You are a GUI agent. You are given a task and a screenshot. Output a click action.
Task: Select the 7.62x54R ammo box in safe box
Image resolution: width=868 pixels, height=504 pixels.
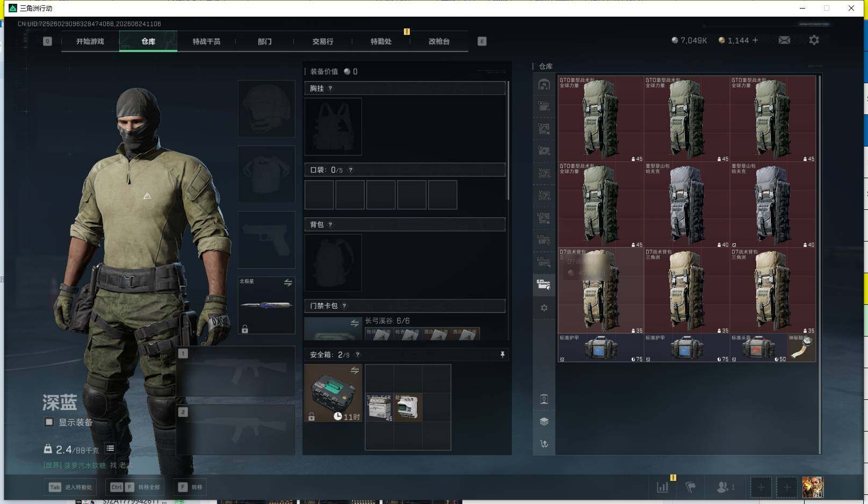click(x=379, y=407)
